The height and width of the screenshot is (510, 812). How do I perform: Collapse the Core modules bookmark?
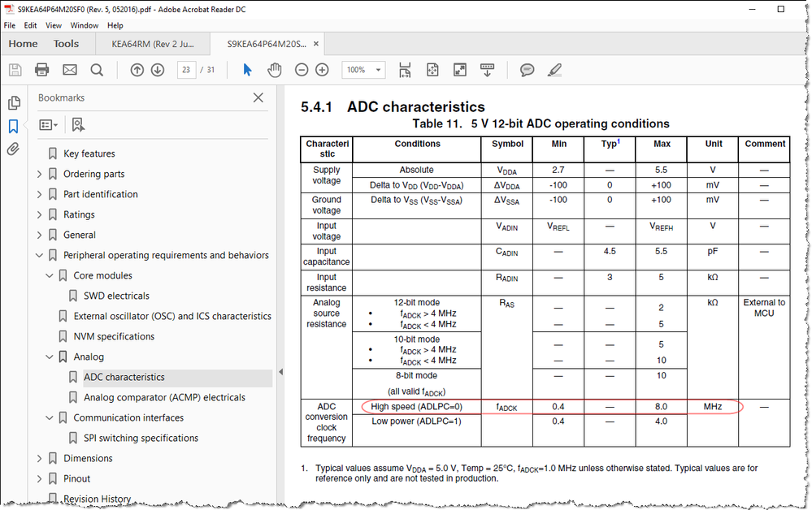coord(50,275)
